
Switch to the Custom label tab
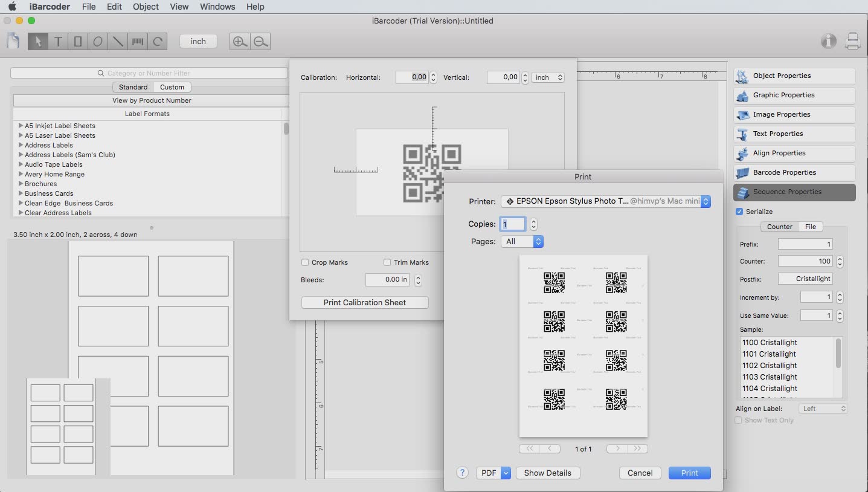coord(172,87)
